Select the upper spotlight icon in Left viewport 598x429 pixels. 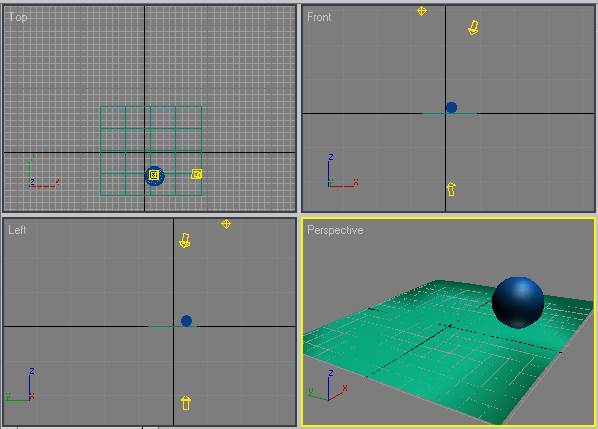(185, 241)
